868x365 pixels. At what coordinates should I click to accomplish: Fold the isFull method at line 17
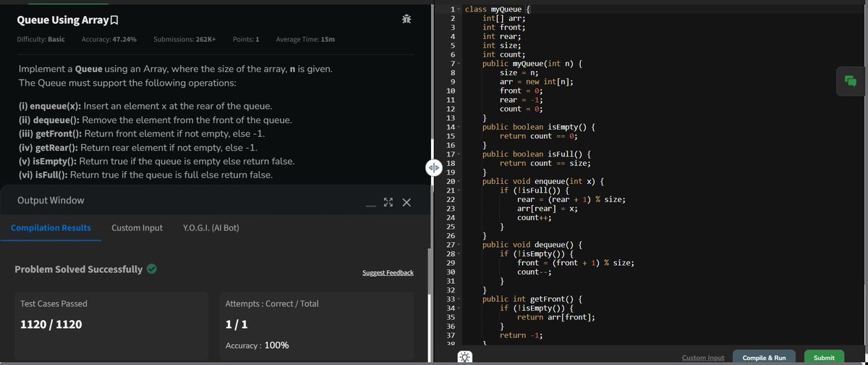[459, 154]
